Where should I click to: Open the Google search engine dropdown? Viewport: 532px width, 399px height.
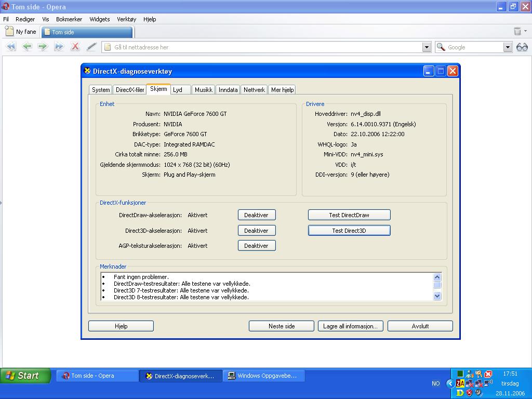tap(507, 47)
